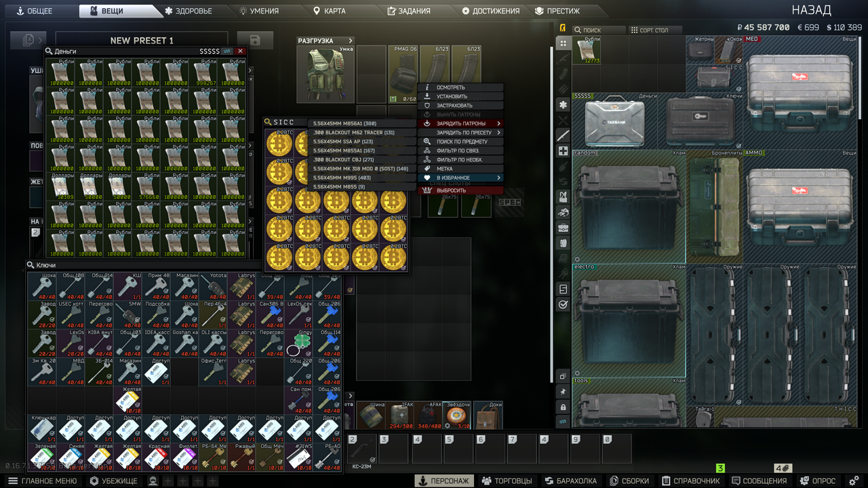The height and width of the screenshot is (488, 868).
Task: Toggle the pin icon in stash sidebar
Action: (562, 392)
